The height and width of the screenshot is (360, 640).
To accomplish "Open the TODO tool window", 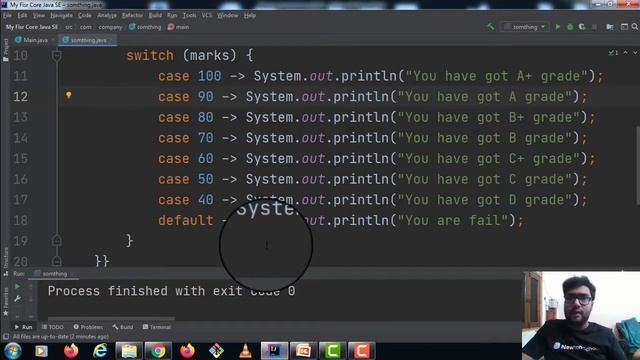I will coord(53,327).
